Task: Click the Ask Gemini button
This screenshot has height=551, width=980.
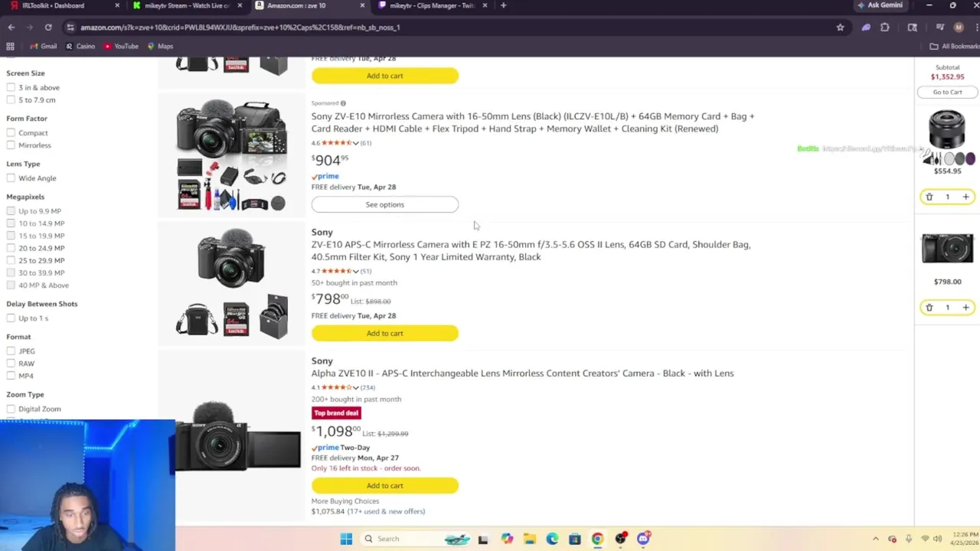Action: (880, 5)
